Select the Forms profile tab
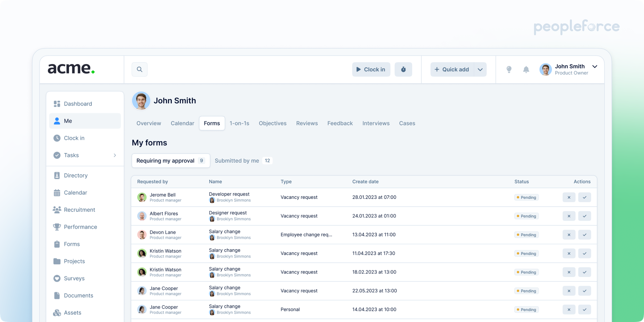644x322 pixels. [212, 123]
